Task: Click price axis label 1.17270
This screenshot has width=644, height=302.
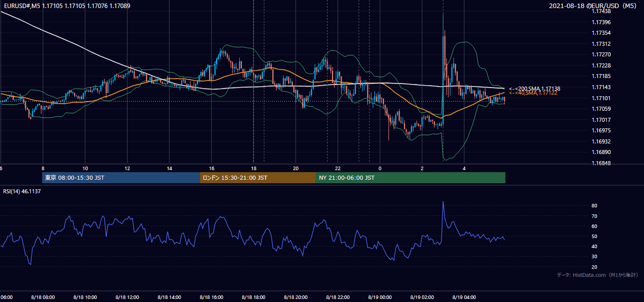Action: click(x=602, y=54)
